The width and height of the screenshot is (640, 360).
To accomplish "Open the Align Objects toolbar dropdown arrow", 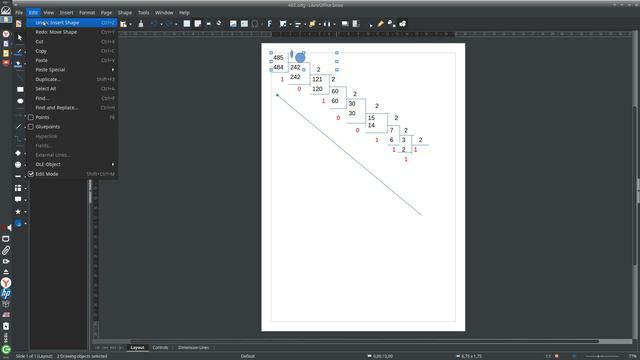I will click(x=305, y=24).
